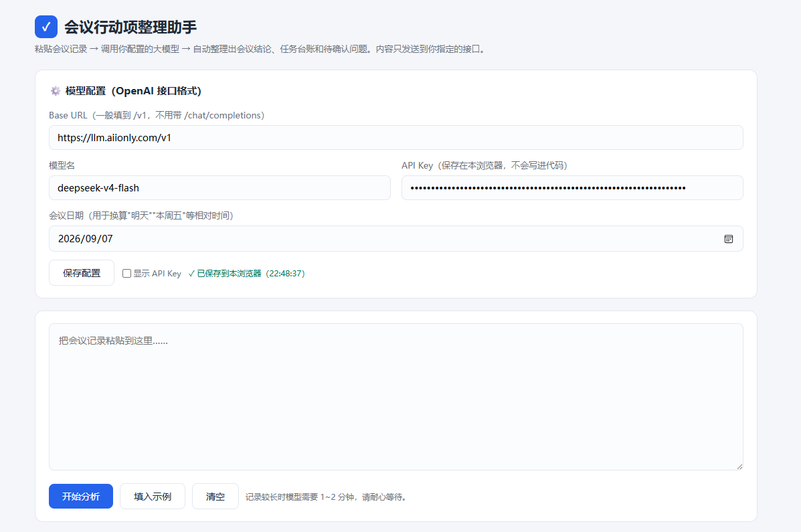
Task: Click the 模型名 field with deepseek-v4-flash
Action: point(219,187)
